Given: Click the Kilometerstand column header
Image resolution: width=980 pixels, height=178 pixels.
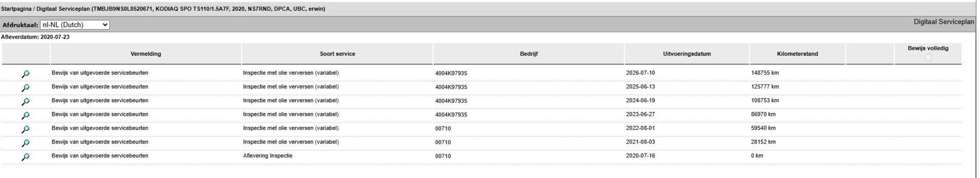Looking at the screenshot, I should (x=797, y=54).
